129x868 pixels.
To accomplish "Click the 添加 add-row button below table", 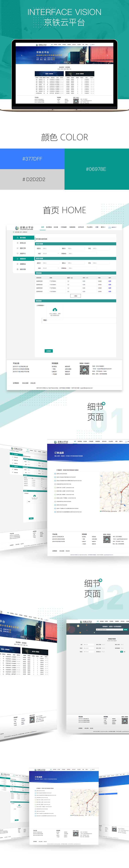I will pyautogui.click(x=75, y=296).
